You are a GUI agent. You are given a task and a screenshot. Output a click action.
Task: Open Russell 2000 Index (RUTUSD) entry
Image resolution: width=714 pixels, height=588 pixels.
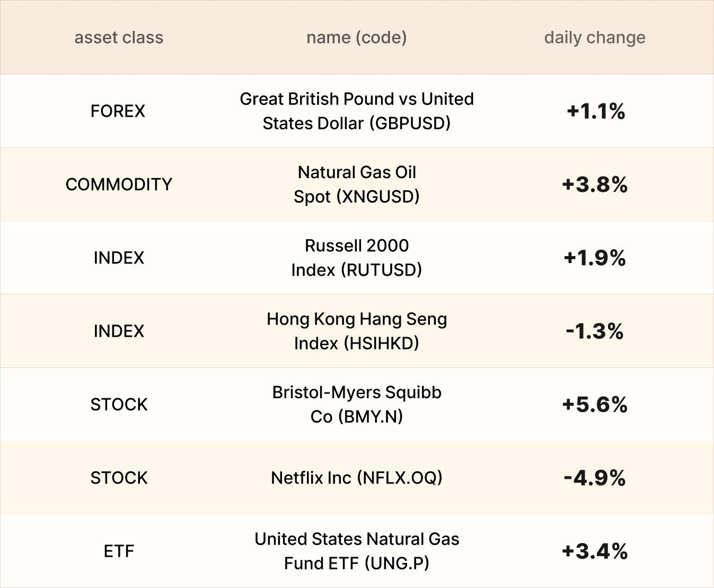pyautogui.click(x=356, y=258)
